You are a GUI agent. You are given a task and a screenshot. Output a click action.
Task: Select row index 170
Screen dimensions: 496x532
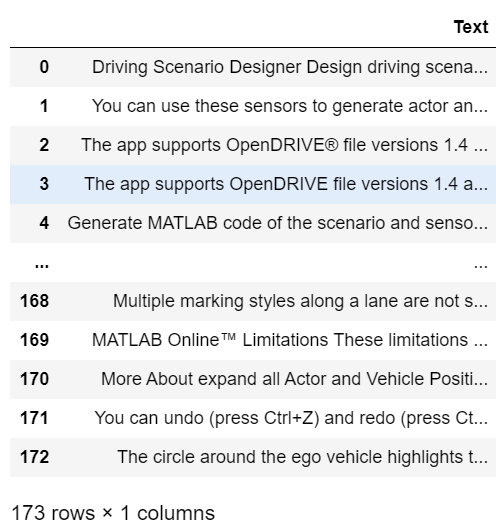pos(34,379)
